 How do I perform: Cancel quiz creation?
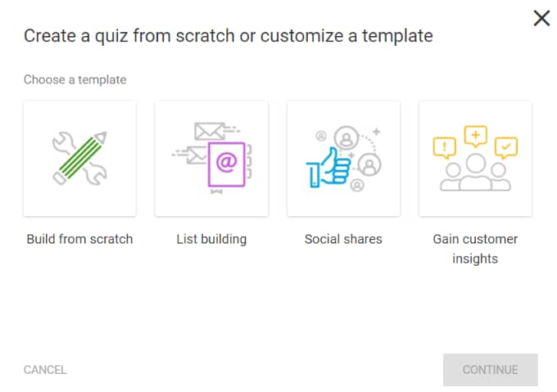pos(45,370)
